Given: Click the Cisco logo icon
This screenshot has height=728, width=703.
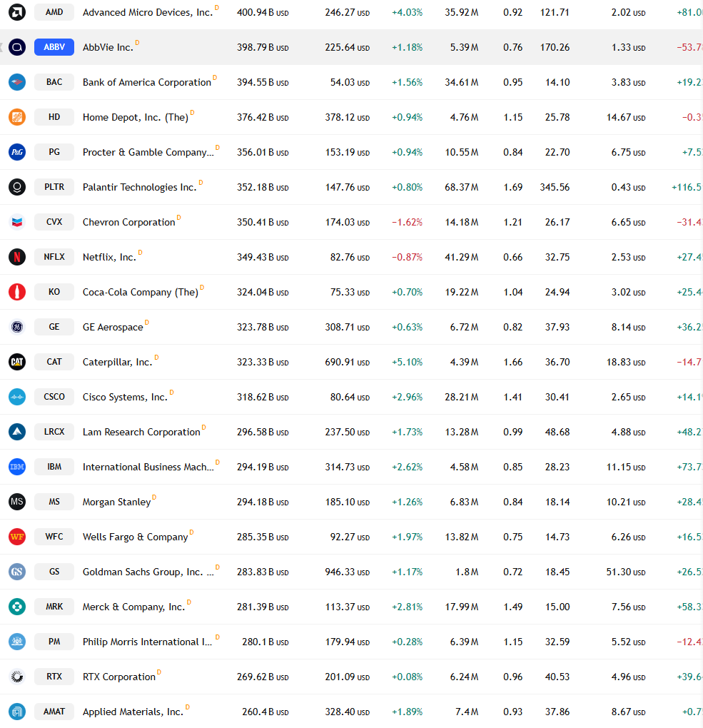Looking at the screenshot, I should pos(17,397).
